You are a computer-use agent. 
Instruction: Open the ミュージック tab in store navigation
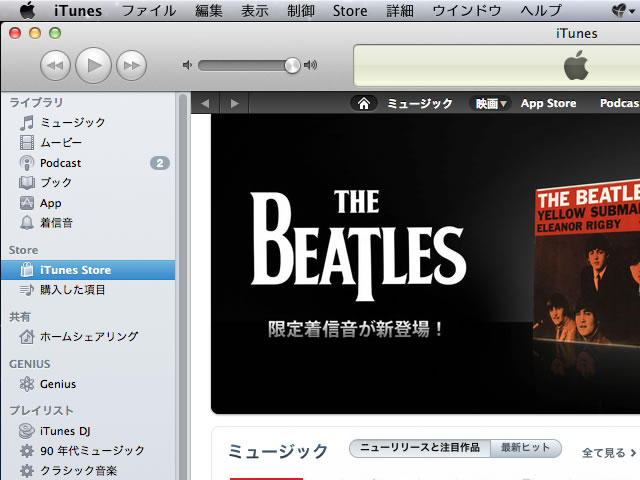[420, 103]
